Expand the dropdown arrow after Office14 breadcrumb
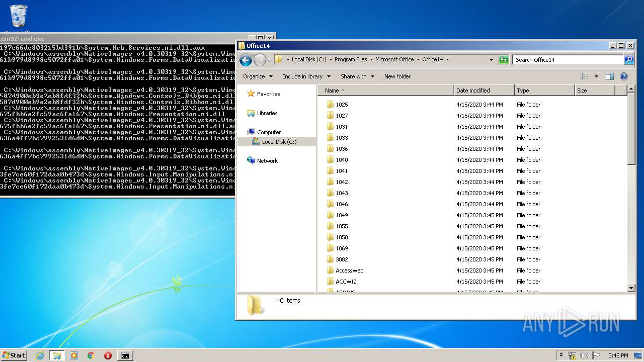Screen dimensions: 644x362 [447, 59]
